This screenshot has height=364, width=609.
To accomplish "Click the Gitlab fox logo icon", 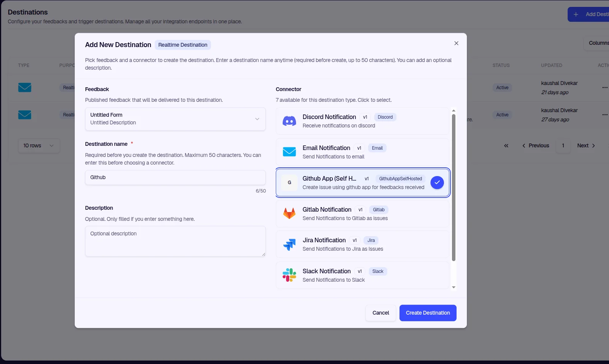I will pyautogui.click(x=289, y=213).
